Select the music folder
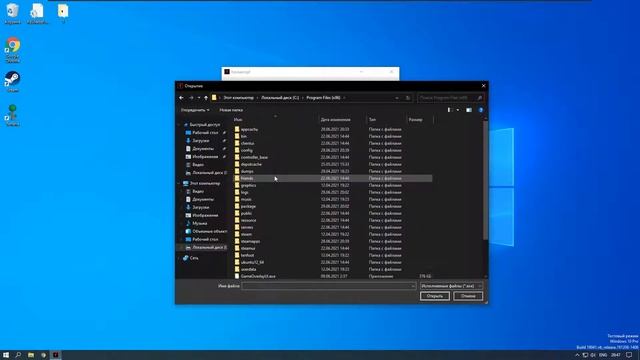Image resolution: width=640 pixels, height=360 pixels. (246, 199)
